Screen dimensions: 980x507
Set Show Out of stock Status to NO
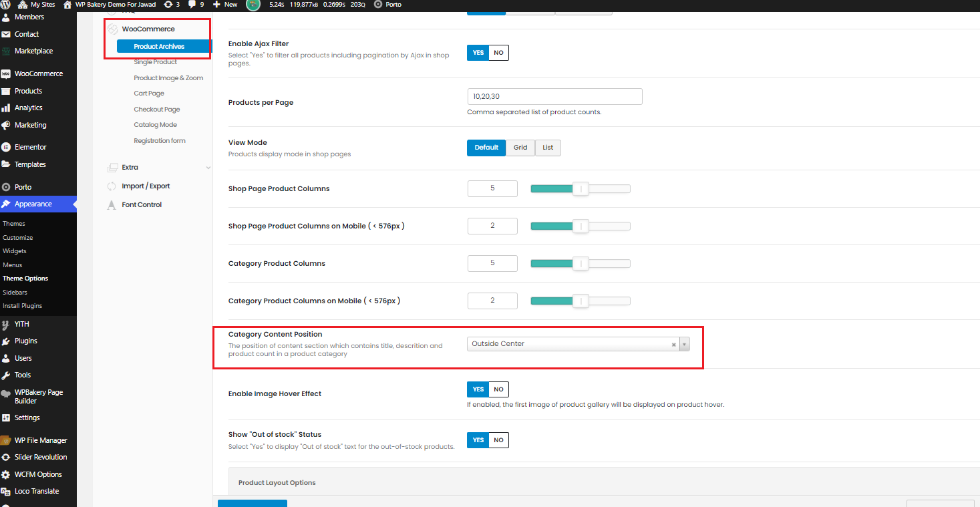498,440
